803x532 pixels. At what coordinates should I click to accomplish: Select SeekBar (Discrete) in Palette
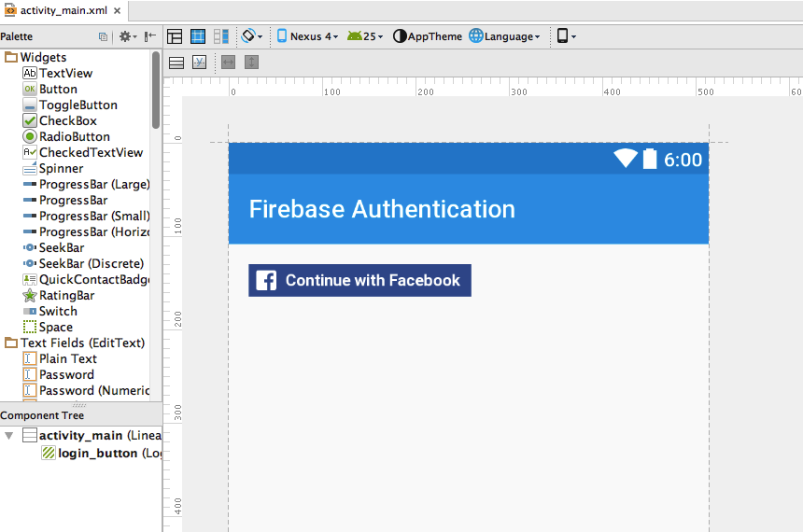pyautogui.click(x=83, y=264)
